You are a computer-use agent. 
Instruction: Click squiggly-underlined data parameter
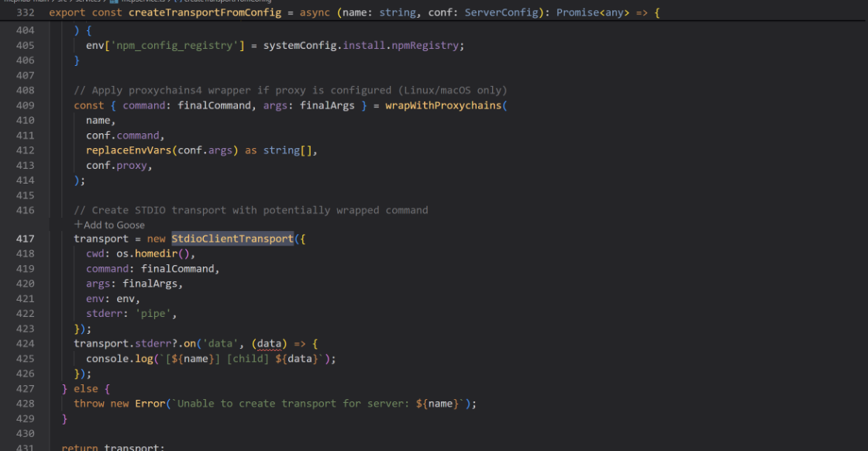269,343
